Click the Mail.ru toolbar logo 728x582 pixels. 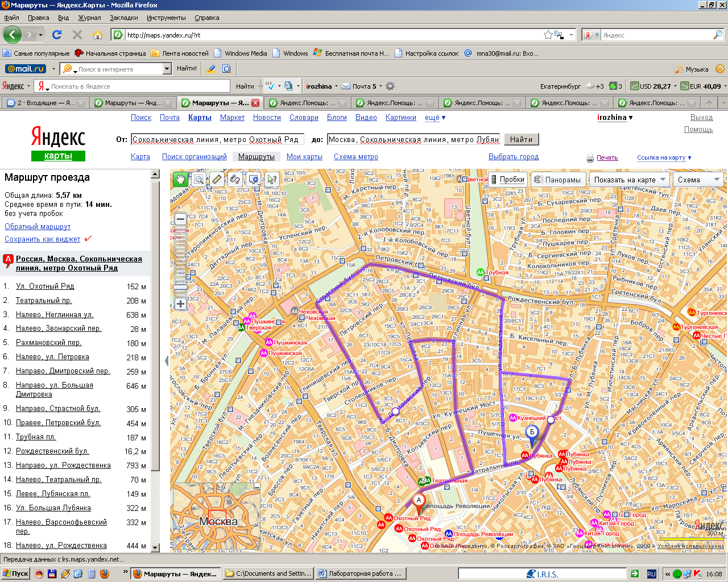tap(26, 69)
